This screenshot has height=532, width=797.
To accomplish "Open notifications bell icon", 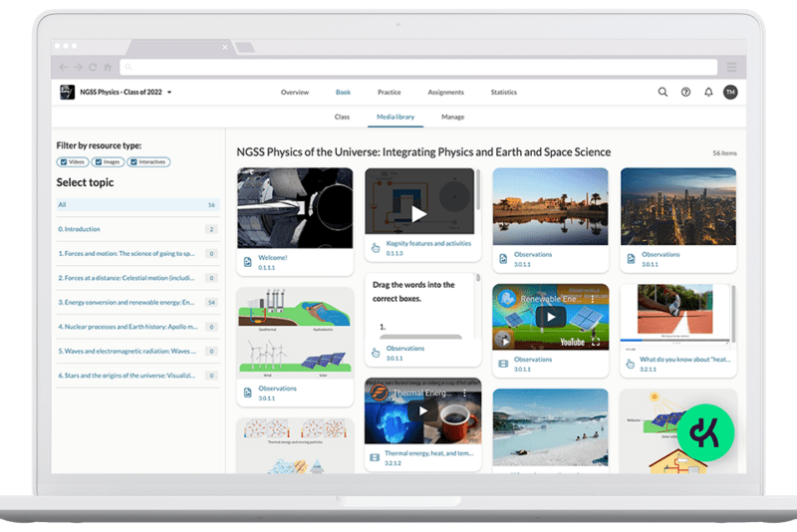I will [x=708, y=92].
